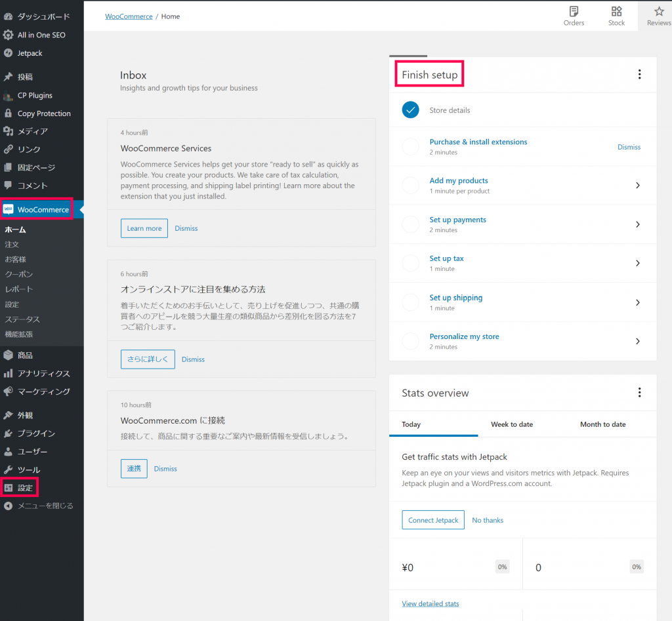Click the Jetpack sidebar icon
672x621 pixels.
[8, 53]
